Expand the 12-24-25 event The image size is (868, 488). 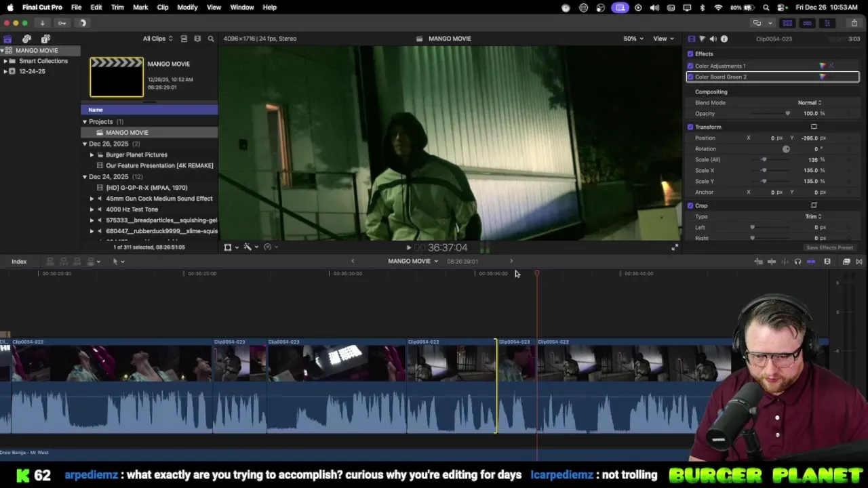click(x=5, y=71)
